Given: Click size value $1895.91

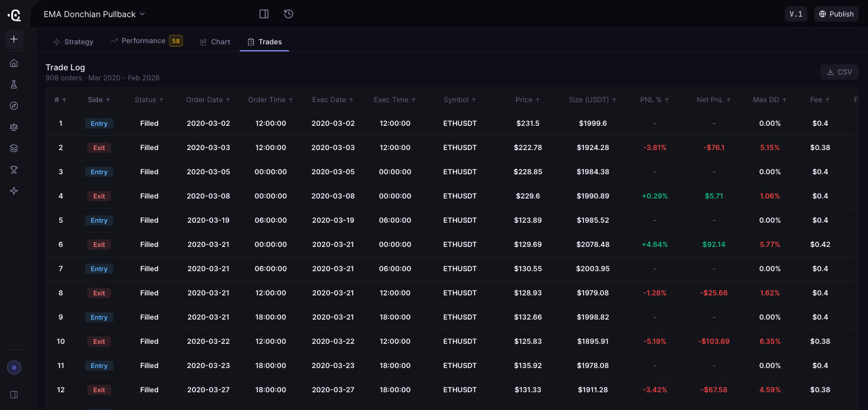Looking at the screenshot, I should (593, 341).
